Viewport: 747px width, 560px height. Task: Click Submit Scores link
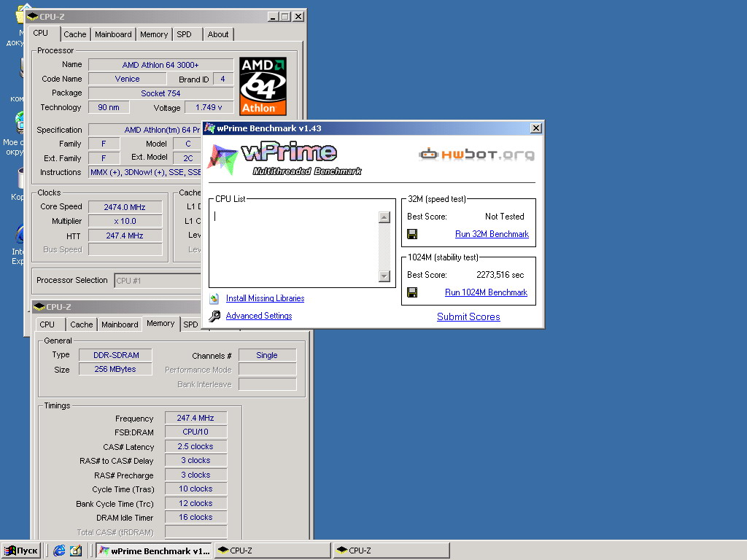(468, 316)
